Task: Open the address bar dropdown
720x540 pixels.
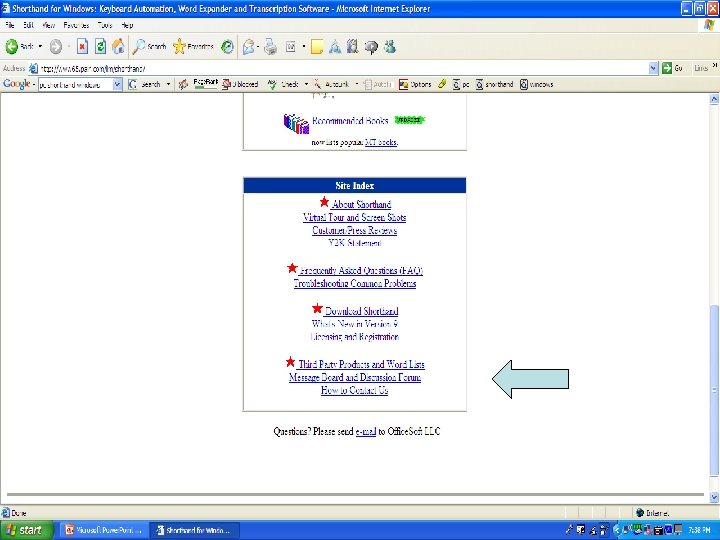Action: click(653, 68)
